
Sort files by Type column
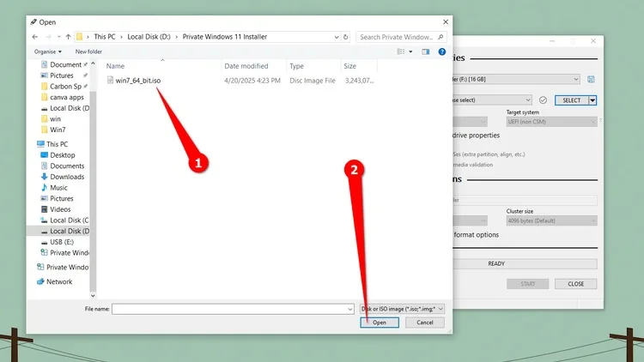click(x=296, y=66)
